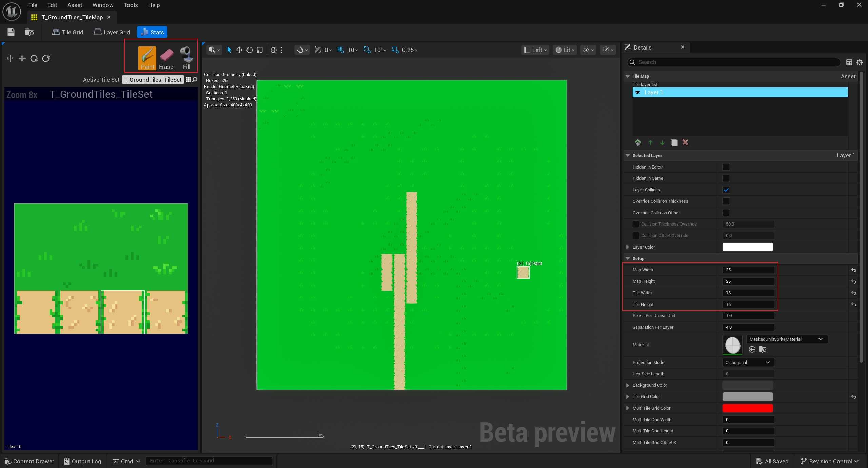The height and width of the screenshot is (468, 868).
Task: Open the Asset menu
Action: [x=75, y=5]
